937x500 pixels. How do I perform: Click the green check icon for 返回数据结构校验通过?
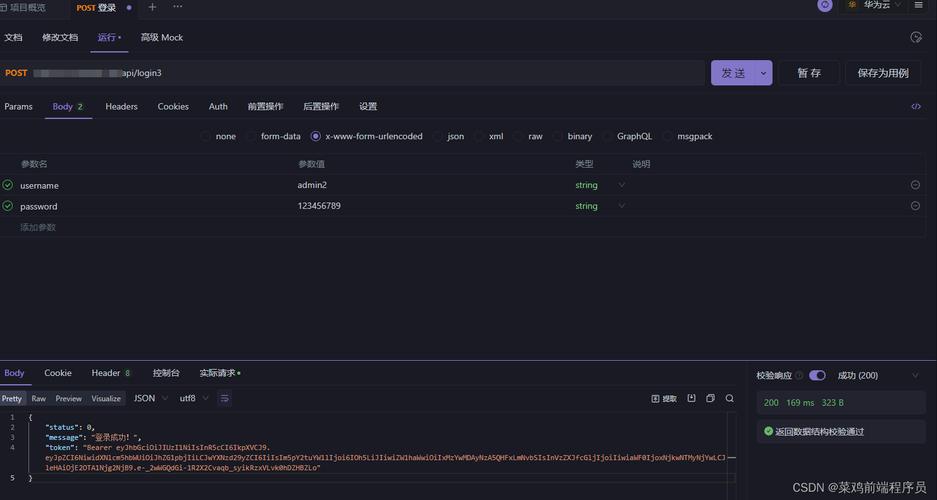click(768, 431)
